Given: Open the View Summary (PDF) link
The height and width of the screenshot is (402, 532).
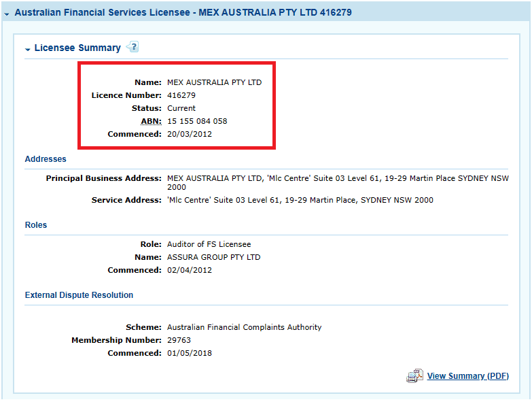Looking at the screenshot, I should [x=468, y=376].
